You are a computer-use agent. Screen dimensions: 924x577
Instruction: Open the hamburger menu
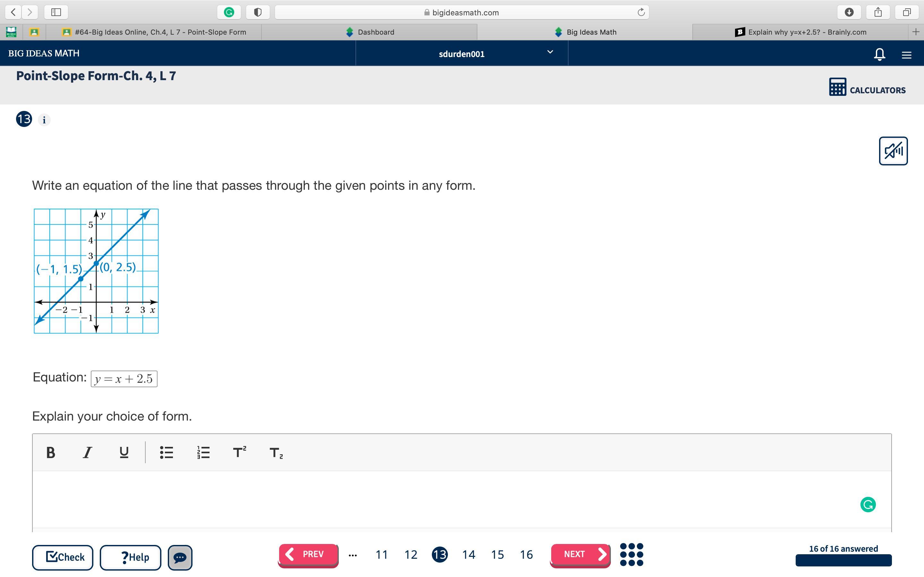pos(906,55)
